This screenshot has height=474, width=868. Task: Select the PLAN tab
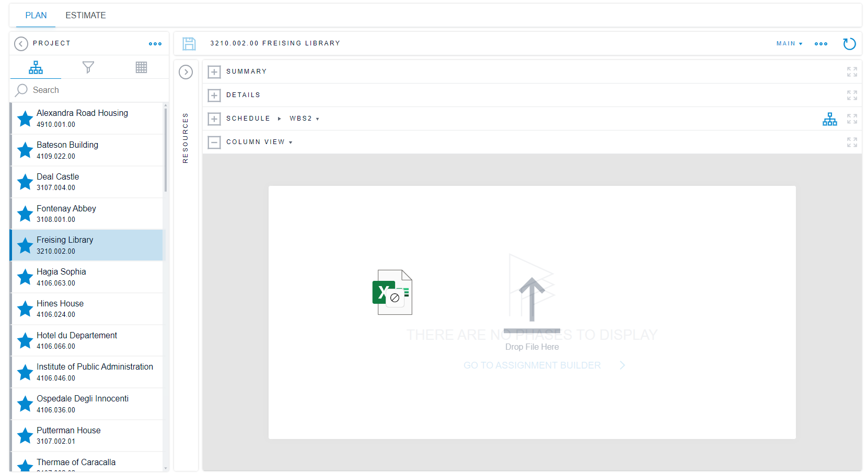tap(36, 15)
